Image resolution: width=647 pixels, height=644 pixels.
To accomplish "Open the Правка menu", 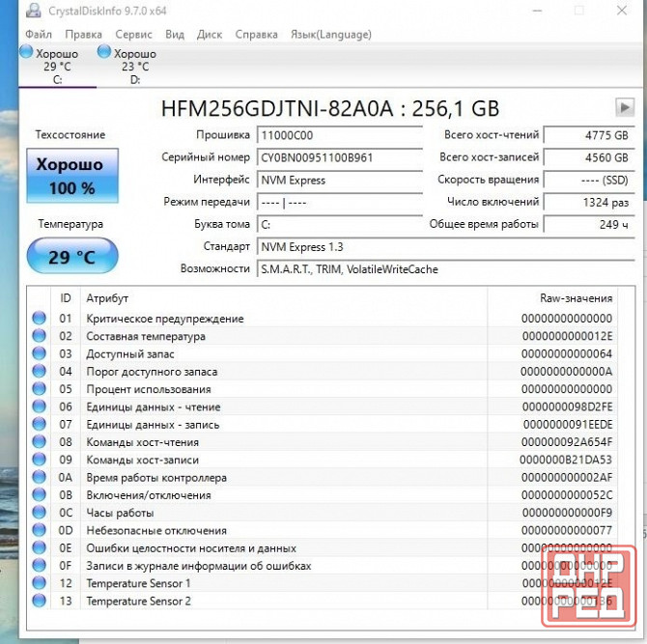I will (83, 34).
